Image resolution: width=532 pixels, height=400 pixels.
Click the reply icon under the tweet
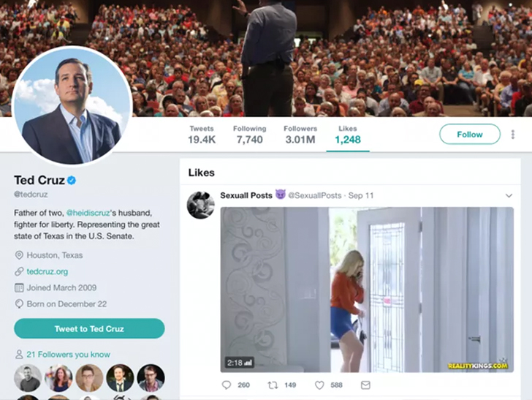pyautogui.click(x=227, y=385)
